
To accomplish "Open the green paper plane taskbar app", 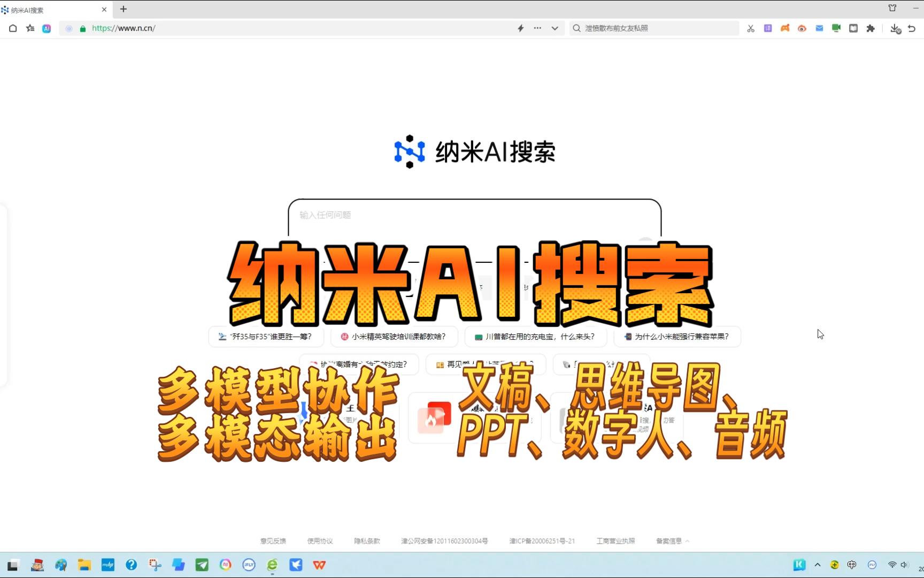I will coord(202,565).
